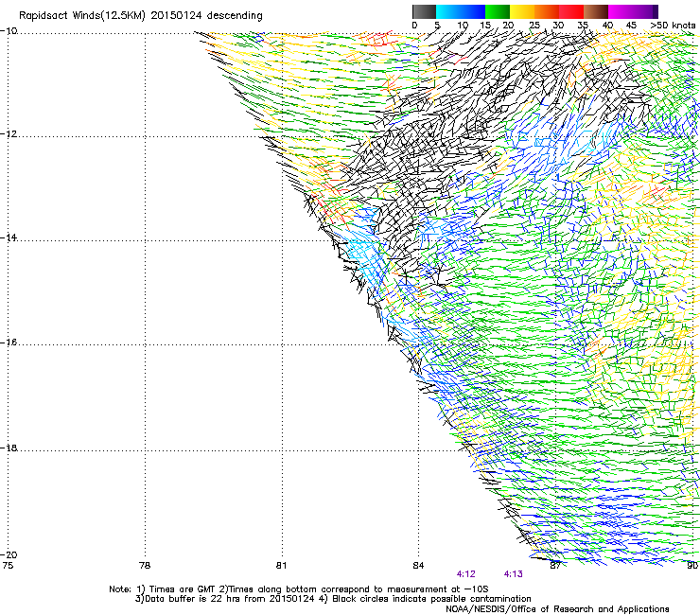Click the '-12' latitude axis label
700x615 pixels.
(x=9, y=134)
